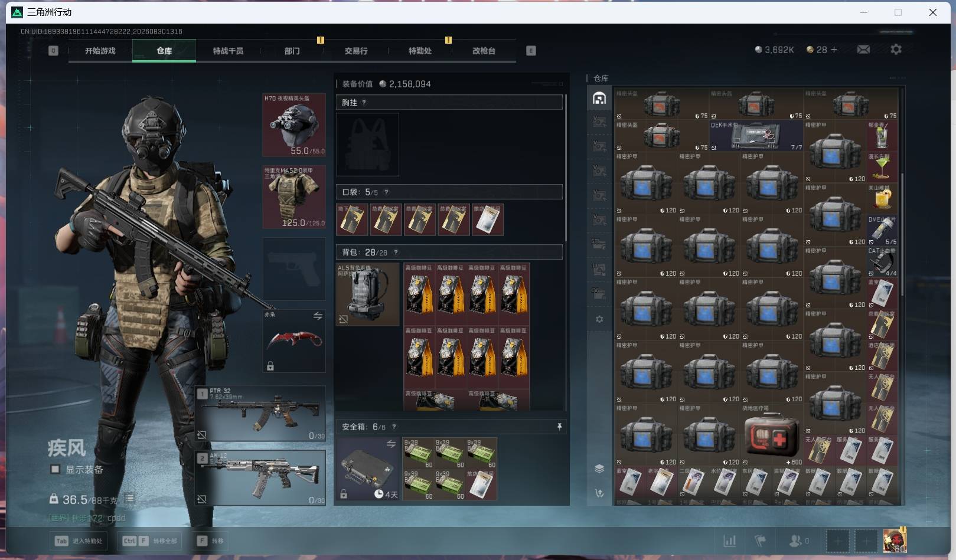Image resolution: width=956 pixels, height=560 pixels.
Task: Click the stash stack layers icon
Action: tap(599, 469)
